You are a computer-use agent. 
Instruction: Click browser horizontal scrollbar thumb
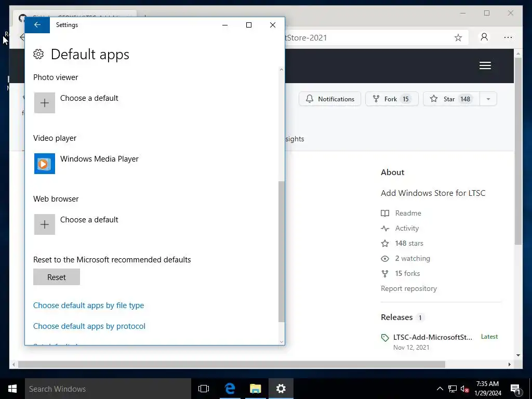tap(231, 364)
